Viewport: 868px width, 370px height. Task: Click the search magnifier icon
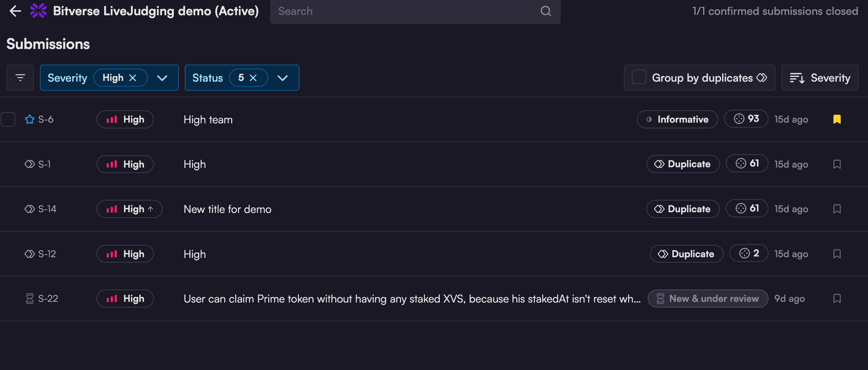[545, 11]
